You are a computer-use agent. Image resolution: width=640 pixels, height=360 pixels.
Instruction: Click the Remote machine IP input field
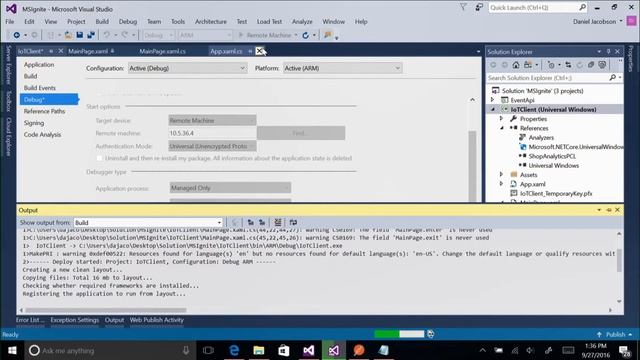(212, 133)
